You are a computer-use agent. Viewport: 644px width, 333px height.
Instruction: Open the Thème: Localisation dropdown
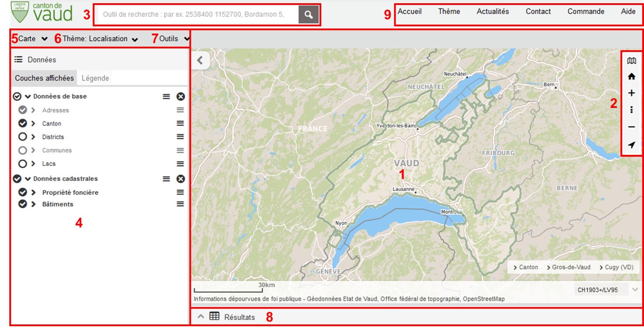click(x=100, y=39)
